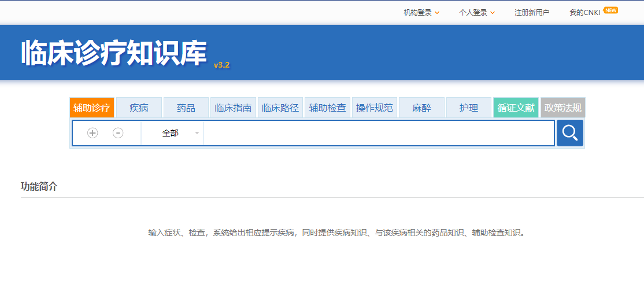Select the 政策法规 tab
644x284 pixels.
(562, 108)
